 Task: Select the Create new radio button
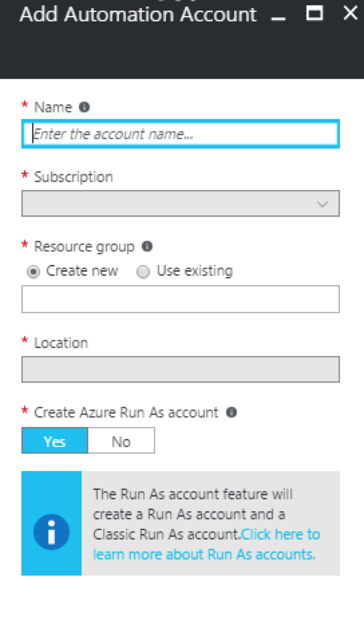(33, 272)
